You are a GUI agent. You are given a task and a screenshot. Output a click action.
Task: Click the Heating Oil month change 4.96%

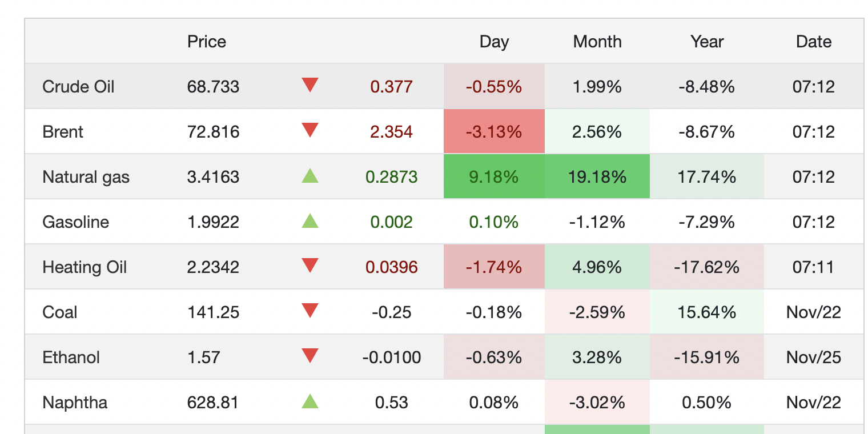click(x=597, y=267)
